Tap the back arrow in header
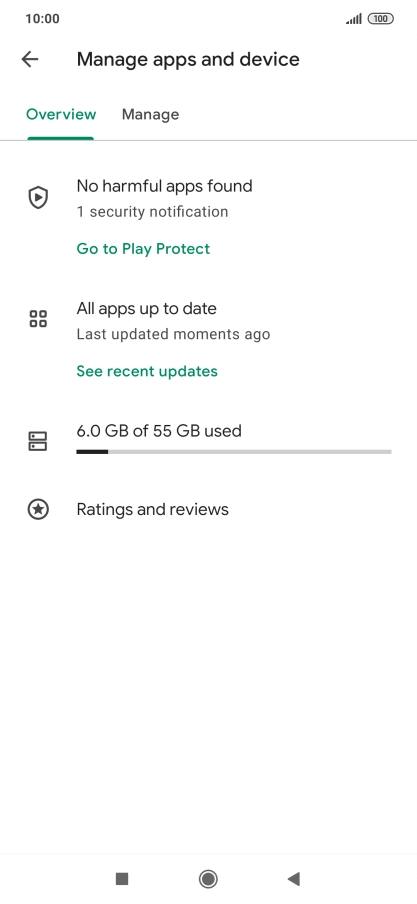This screenshot has height=904, width=417. (29, 59)
